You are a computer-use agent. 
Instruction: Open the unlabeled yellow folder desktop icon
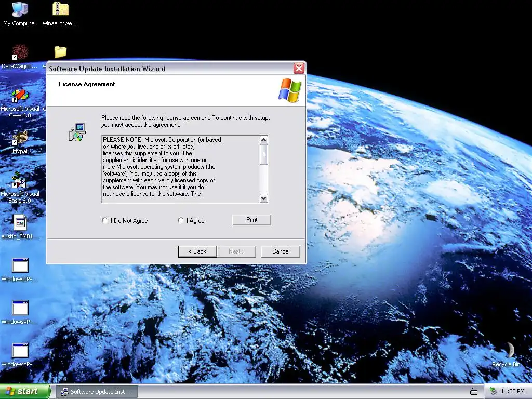(60, 52)
